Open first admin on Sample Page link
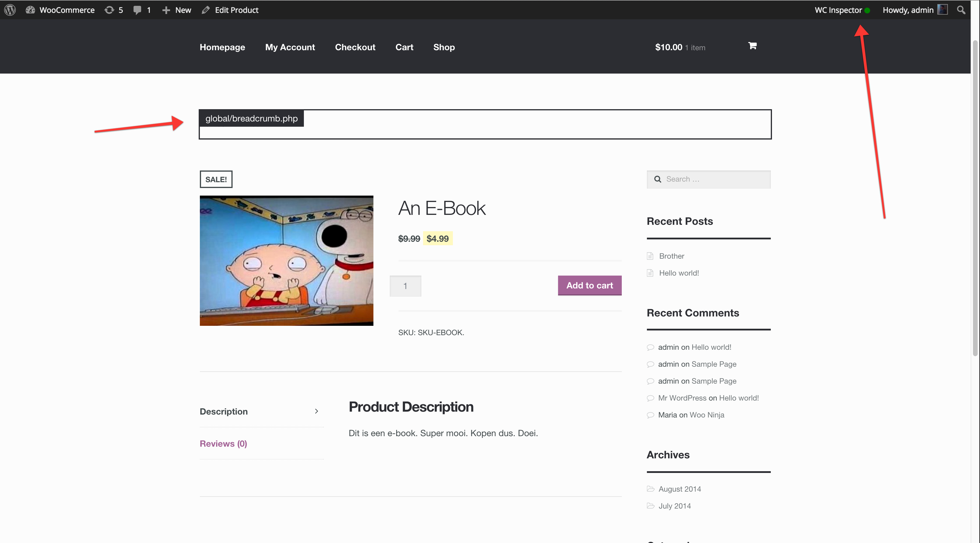This screenshot has width=980, height=543. tap(714, 364)
